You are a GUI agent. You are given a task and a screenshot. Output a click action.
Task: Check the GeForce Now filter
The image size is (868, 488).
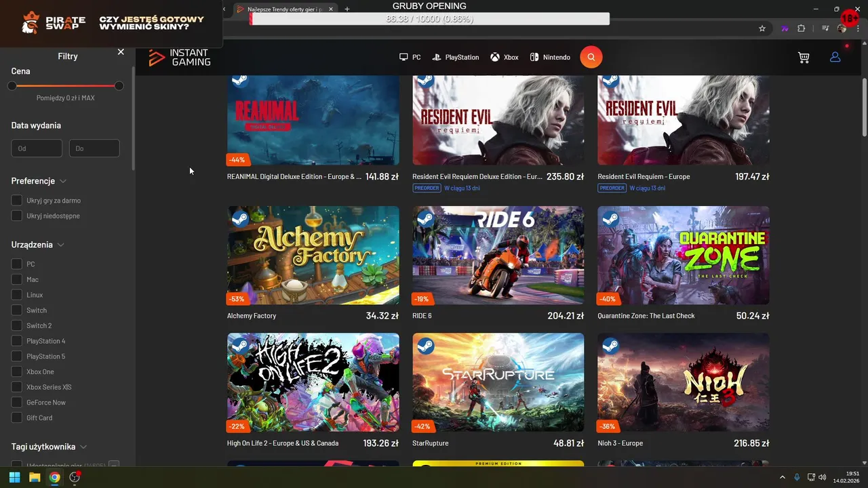17,402
